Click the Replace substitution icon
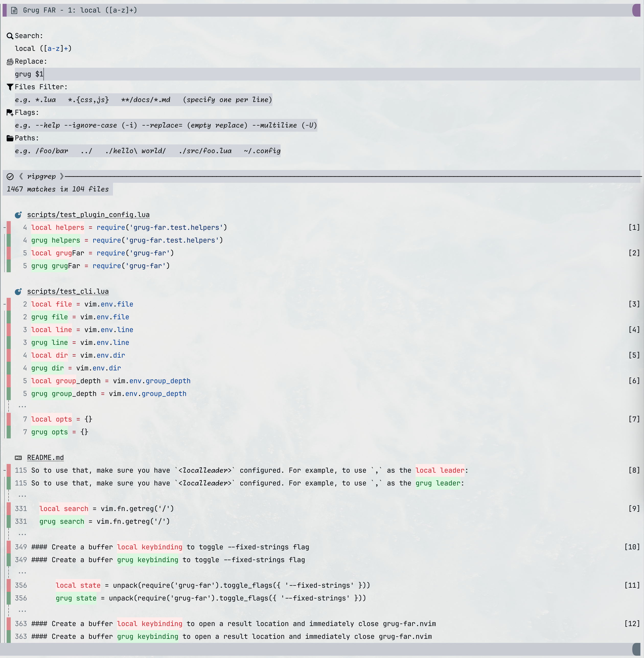This screenshot has width=644, height=658. pos(10,61)
